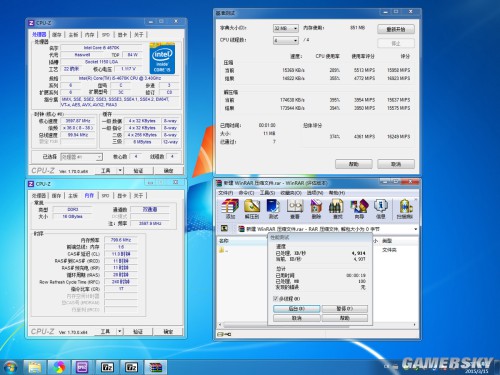
Task: Click the WinRAR icon in the taskbar
Action: tap(155, 367)
